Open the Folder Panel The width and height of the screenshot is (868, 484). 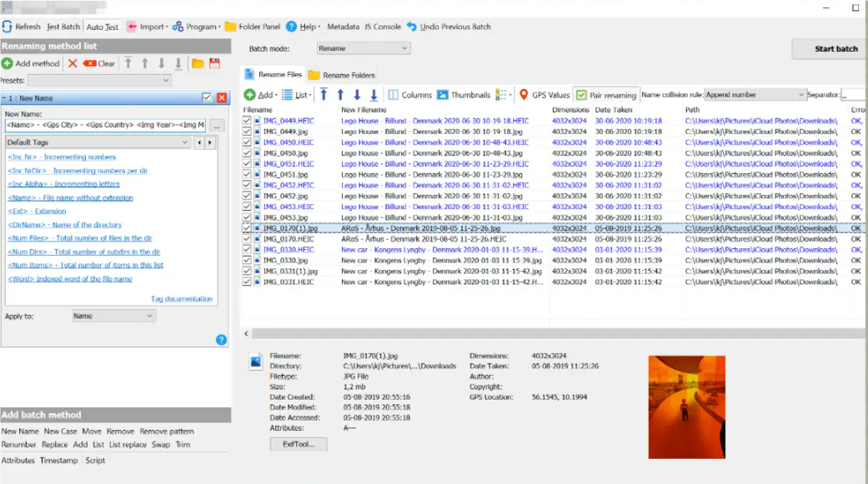pos(253,27)
